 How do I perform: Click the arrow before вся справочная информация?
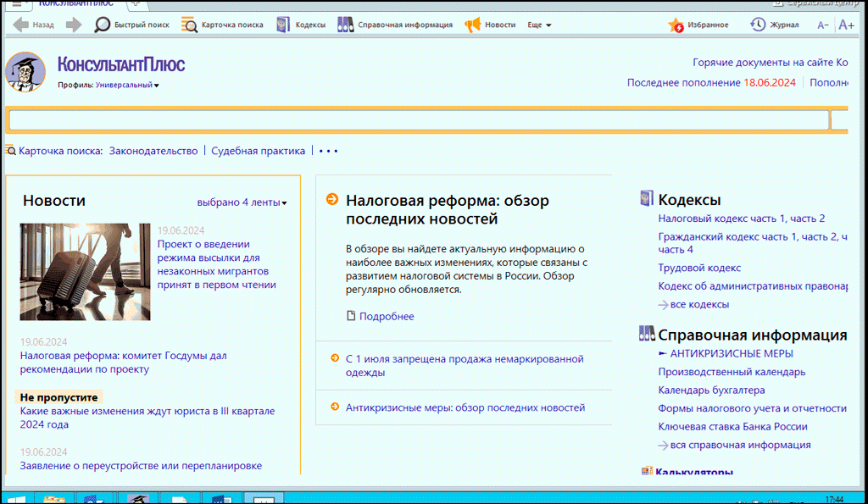click(x=663, y=446)
